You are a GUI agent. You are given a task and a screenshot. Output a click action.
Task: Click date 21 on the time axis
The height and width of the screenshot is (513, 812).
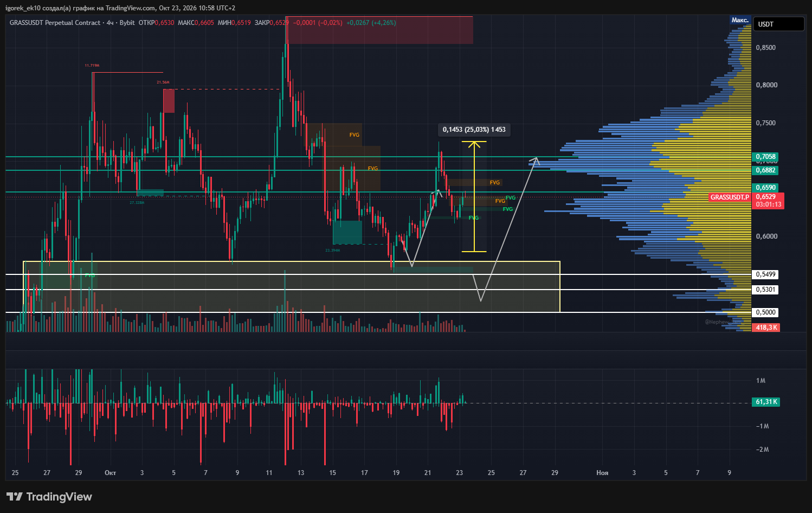point(428,473)
